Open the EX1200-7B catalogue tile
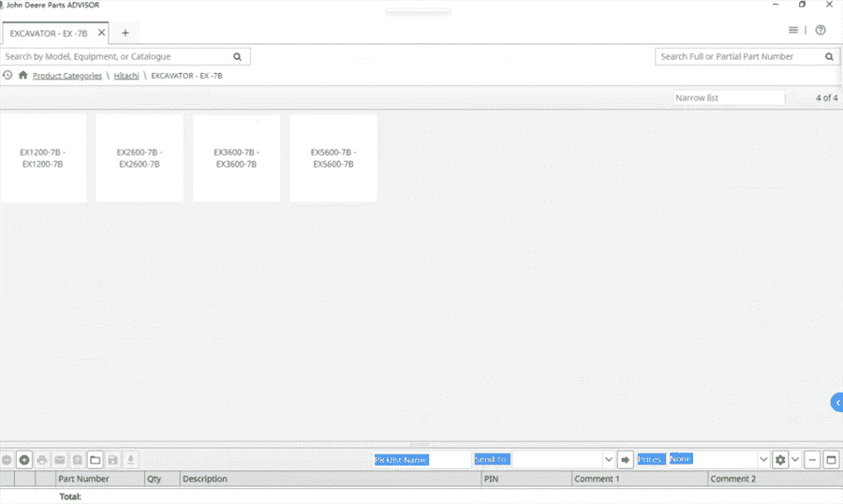 43,158
